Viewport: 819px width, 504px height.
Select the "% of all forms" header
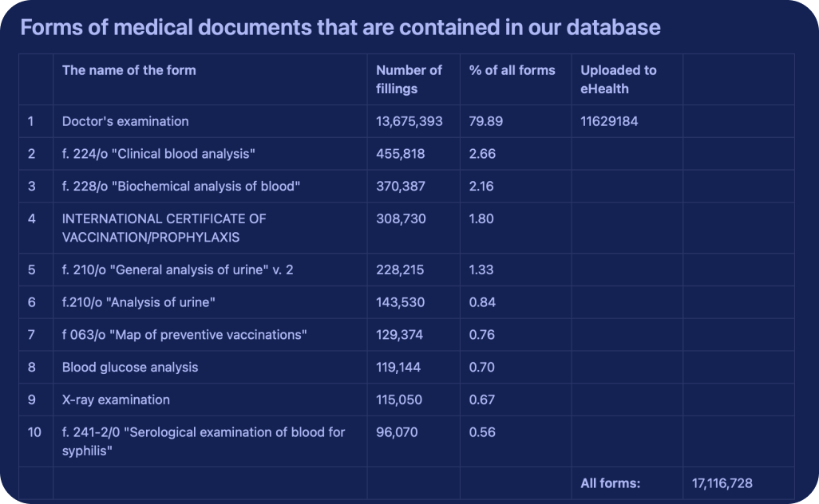pyautogui.click(x=512, y=70)
